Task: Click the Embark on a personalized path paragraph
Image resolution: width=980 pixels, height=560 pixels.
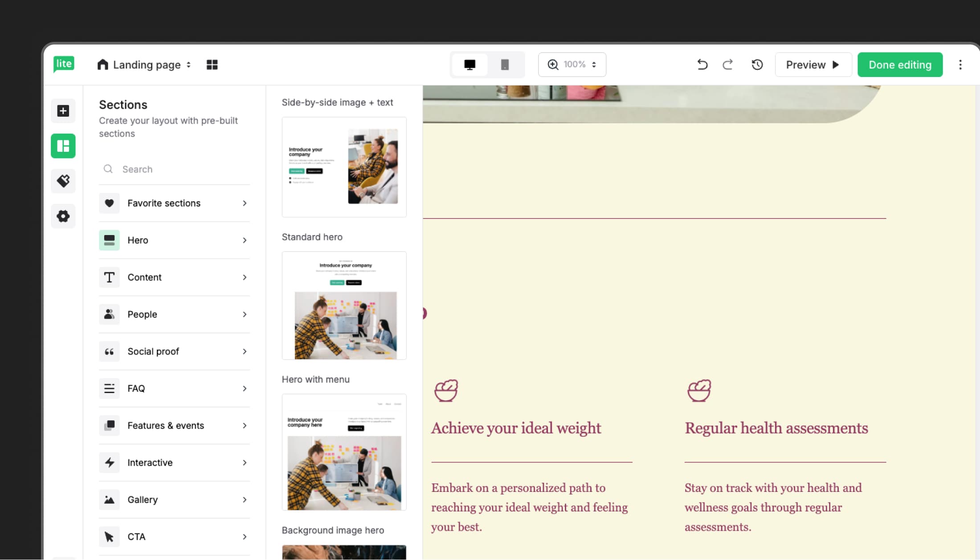Action: (x=530, y=507)
